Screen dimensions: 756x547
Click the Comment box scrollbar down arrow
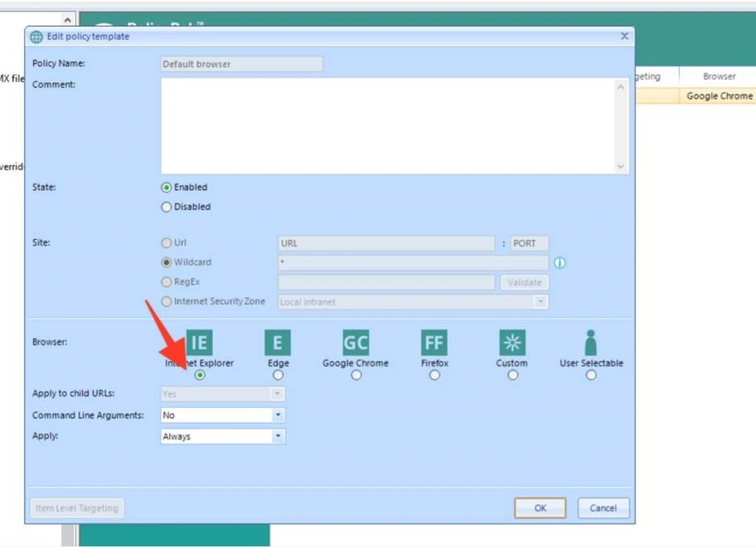pyautogui.click(x=620, y=166)
